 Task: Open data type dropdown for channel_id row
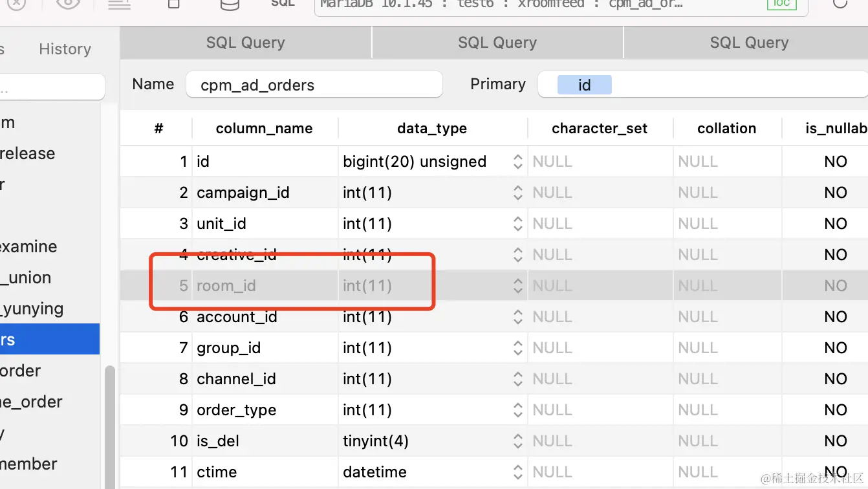pos(517,379)
